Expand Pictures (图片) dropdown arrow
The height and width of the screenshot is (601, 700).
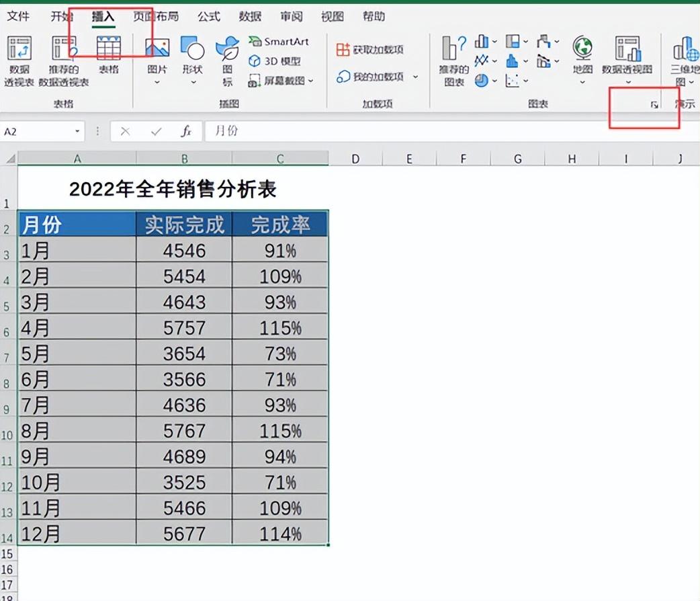pos(157,82)
